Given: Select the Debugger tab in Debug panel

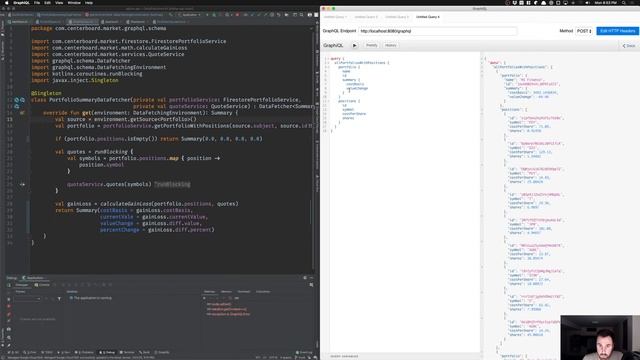Looking at the screenshot, I should coord(22,285).
